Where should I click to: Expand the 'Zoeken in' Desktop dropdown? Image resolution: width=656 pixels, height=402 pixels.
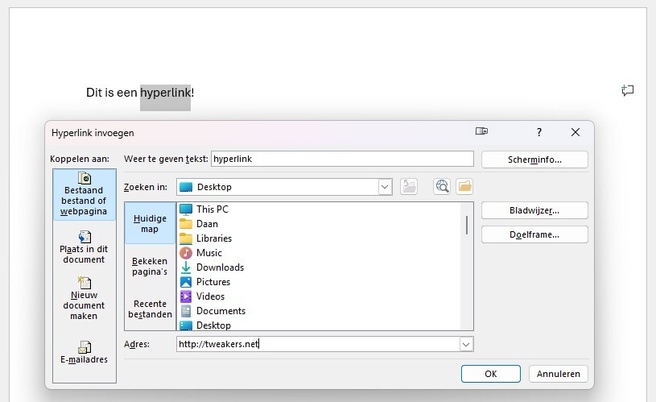pyautogui.click(x=384, y=187)
